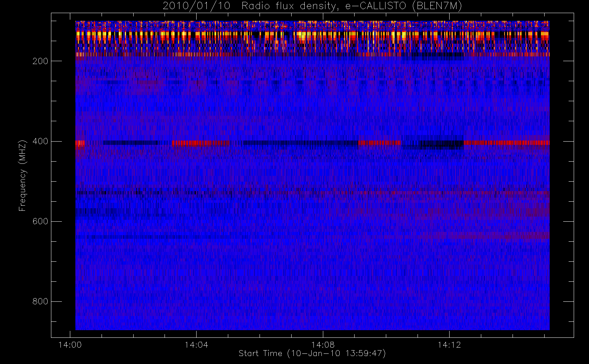
Task: Click the 600 frequency tick label
Action: 40,221
